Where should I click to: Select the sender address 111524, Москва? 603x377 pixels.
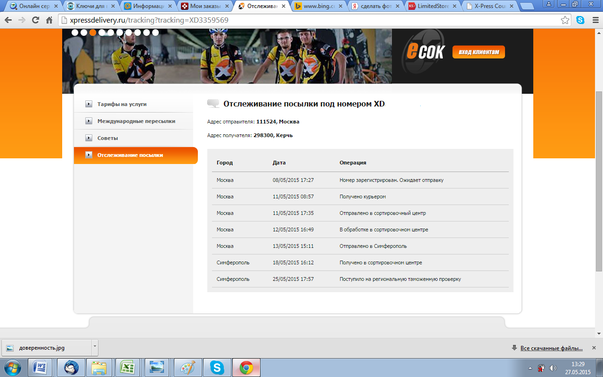point(278,122)
